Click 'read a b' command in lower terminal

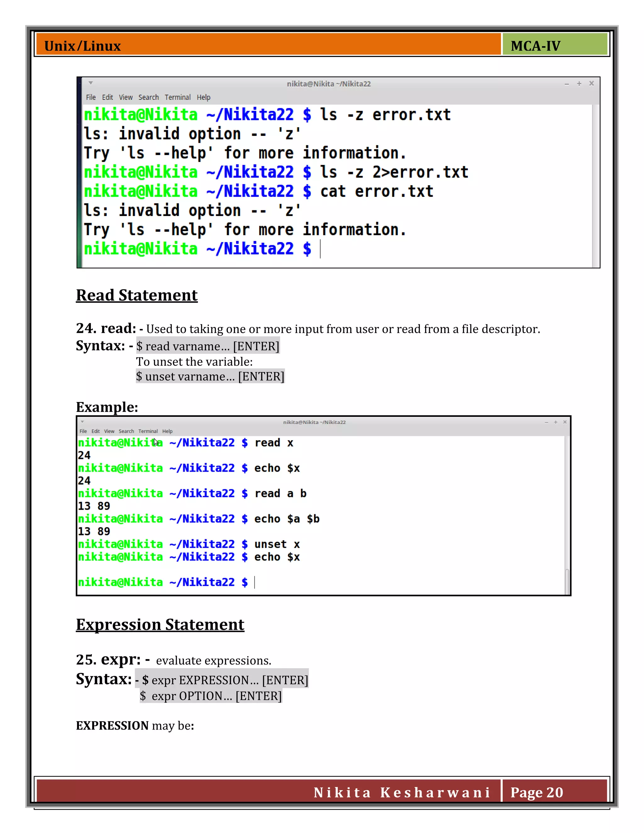click(x=280, y=494)
